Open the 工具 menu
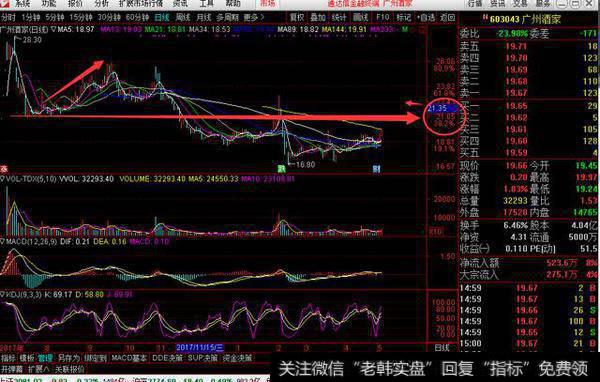 click(x=207, y=3)
